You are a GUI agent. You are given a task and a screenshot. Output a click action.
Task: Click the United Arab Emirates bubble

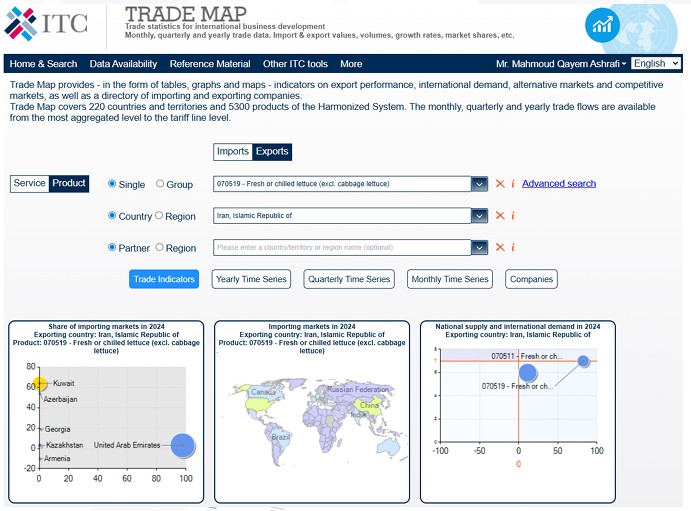pos(182,445)
